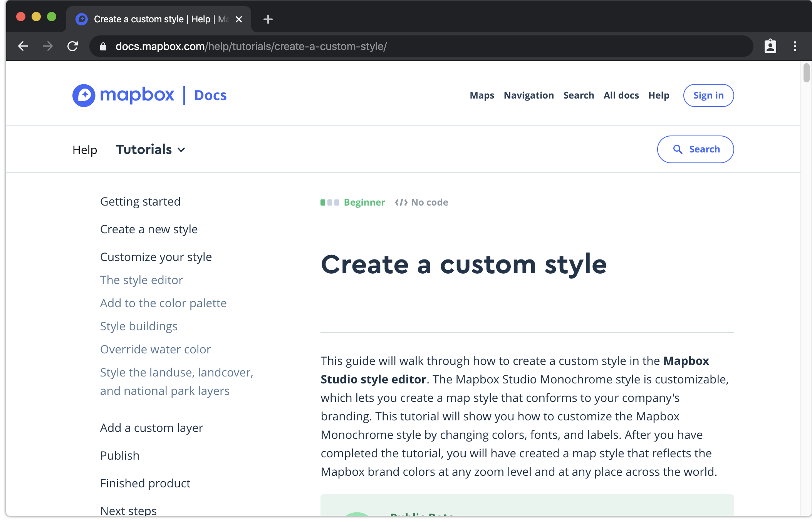Open the Maps top menu item
Viewport: 812px width, 522px height.
coord(482,95)
